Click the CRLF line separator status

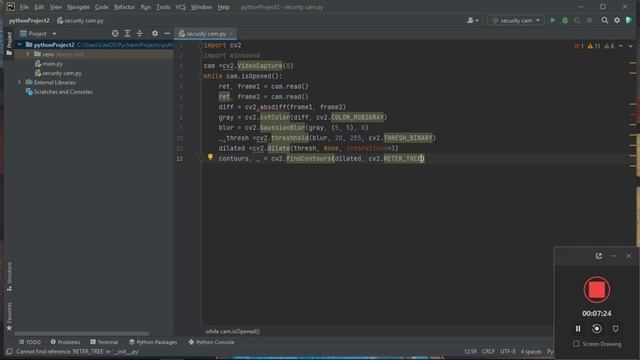pyautogui.click(x=488, y=351)
